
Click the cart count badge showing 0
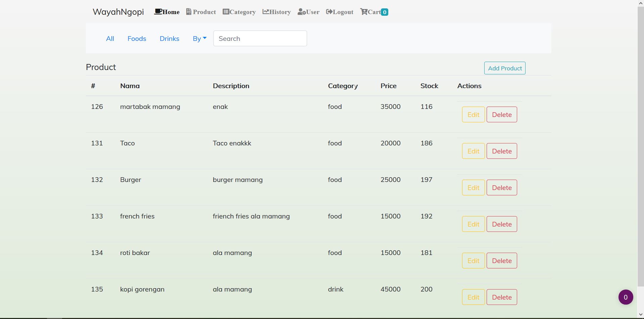(x=385, y=12)
